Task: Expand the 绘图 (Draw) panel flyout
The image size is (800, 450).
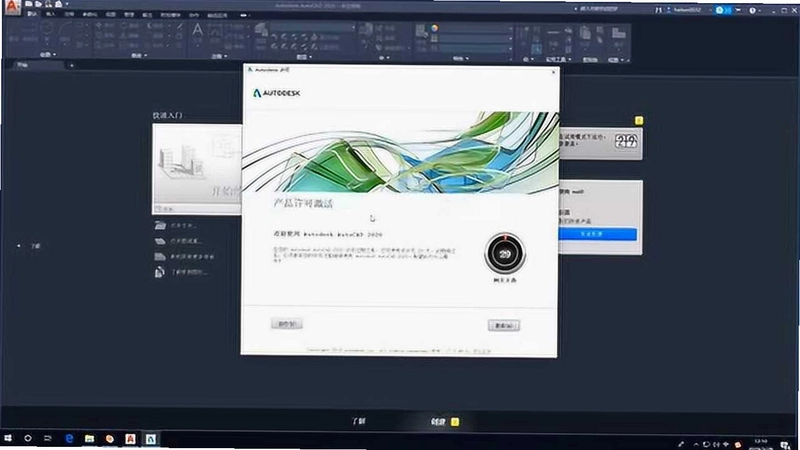Action: pos(48,55)
